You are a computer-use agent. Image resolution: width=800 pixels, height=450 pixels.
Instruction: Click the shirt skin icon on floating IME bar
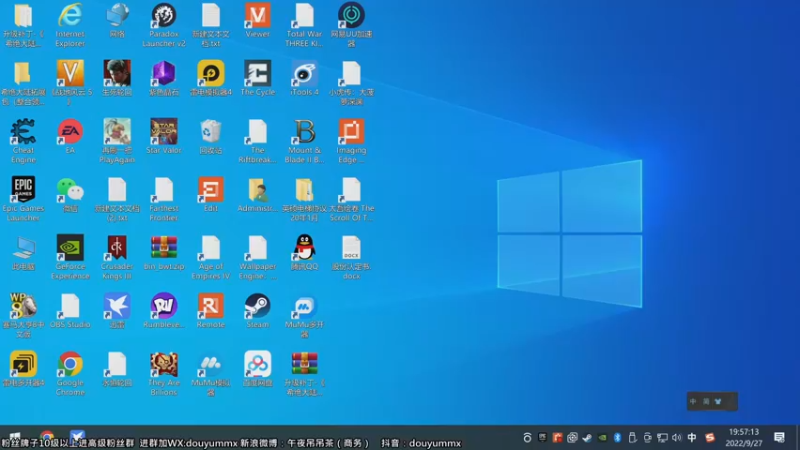coord(718,402)
